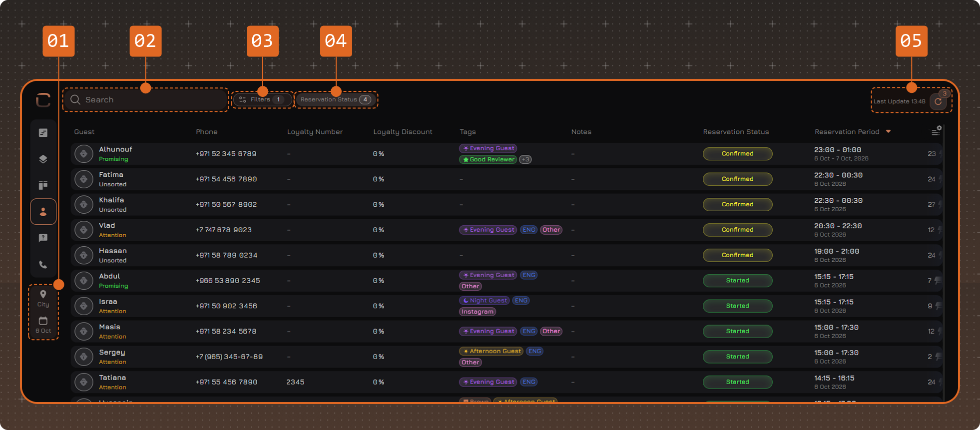Select the Guests person sidebar icon
980x430 pixels.
(x=43, y=212)
